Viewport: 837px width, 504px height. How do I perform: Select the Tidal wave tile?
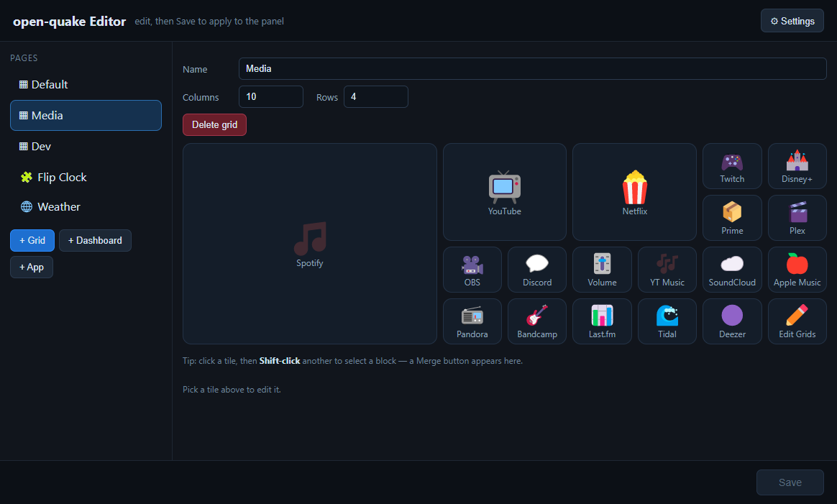[x=667, y=321]
